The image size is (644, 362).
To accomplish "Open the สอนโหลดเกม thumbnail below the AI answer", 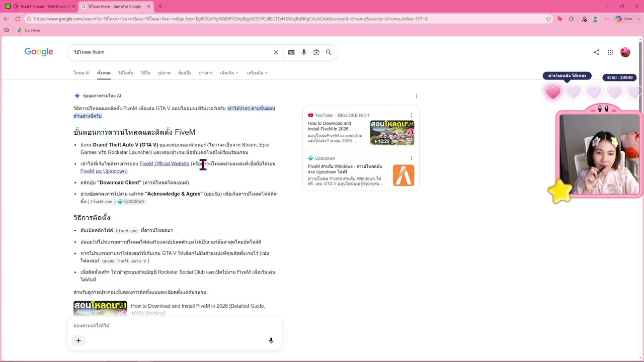I will tap(100, 308).
